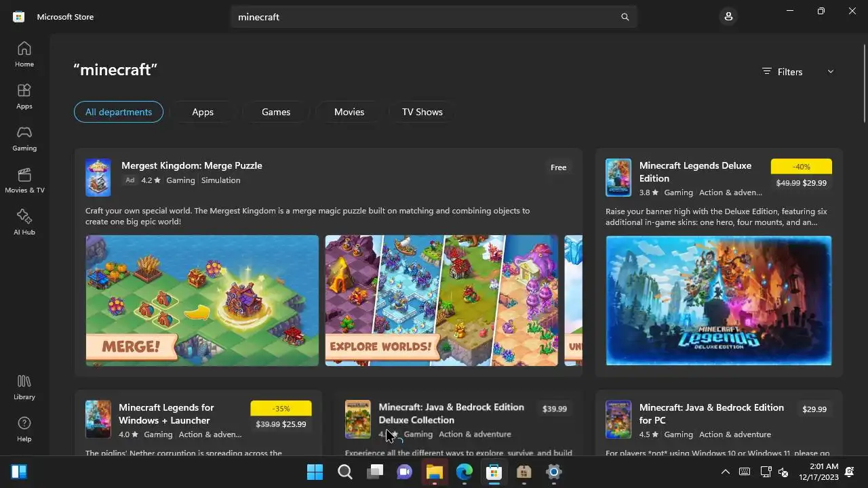
Task: Open taskbar Search icon
Action: coord(345,472)
